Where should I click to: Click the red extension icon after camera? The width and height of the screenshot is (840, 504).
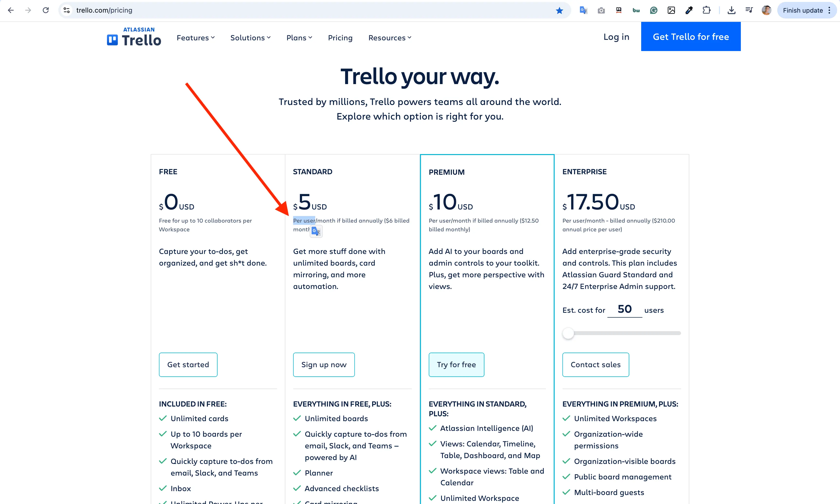[619, 10]
